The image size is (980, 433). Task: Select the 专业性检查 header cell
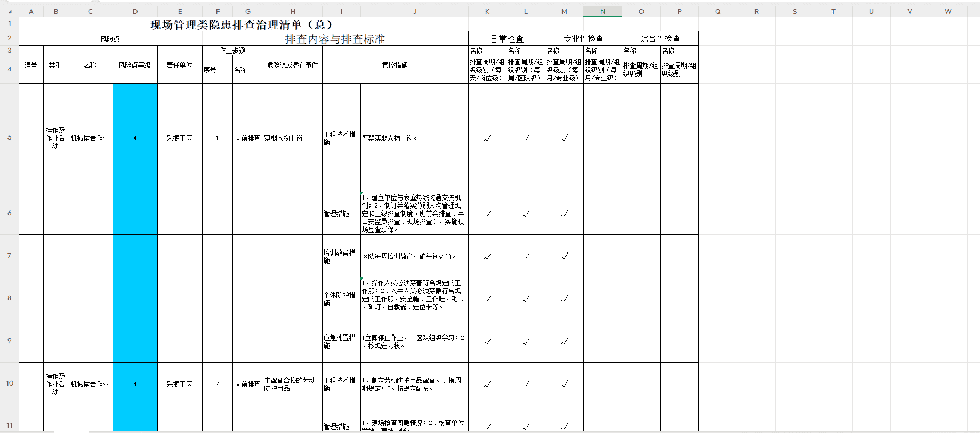coord(583,39)
